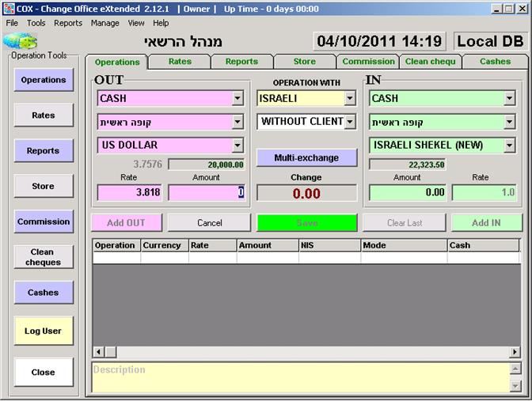Open Clean cheques from the sidebar

click(x=43, y=257)
